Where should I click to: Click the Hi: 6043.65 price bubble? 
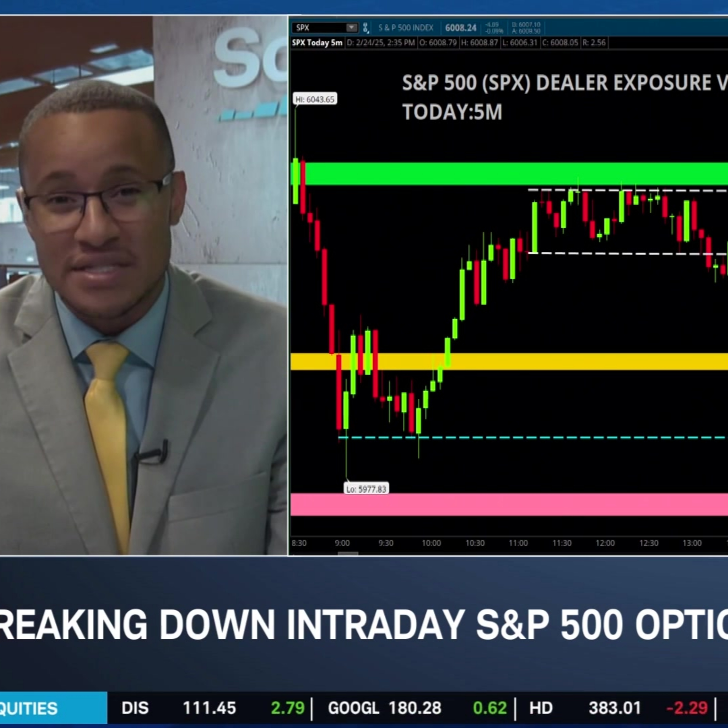tap(315, 99)
